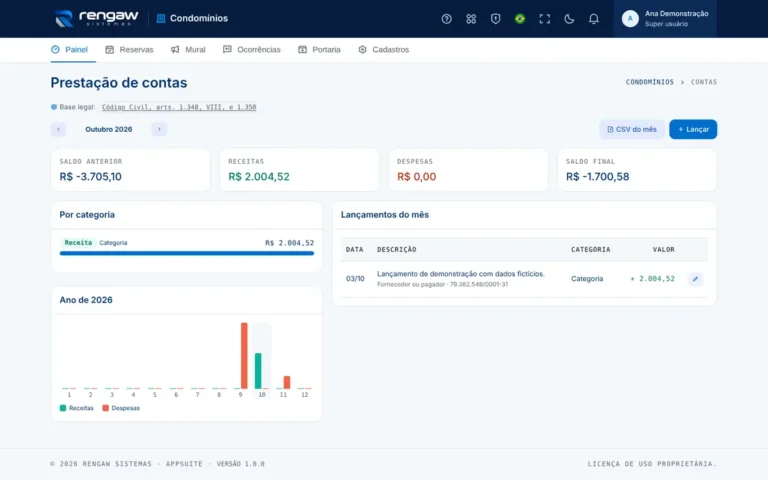Click the Ano de 2026 chart heading
The height and width of the screenshot is (480, 768).
(86, 300)
